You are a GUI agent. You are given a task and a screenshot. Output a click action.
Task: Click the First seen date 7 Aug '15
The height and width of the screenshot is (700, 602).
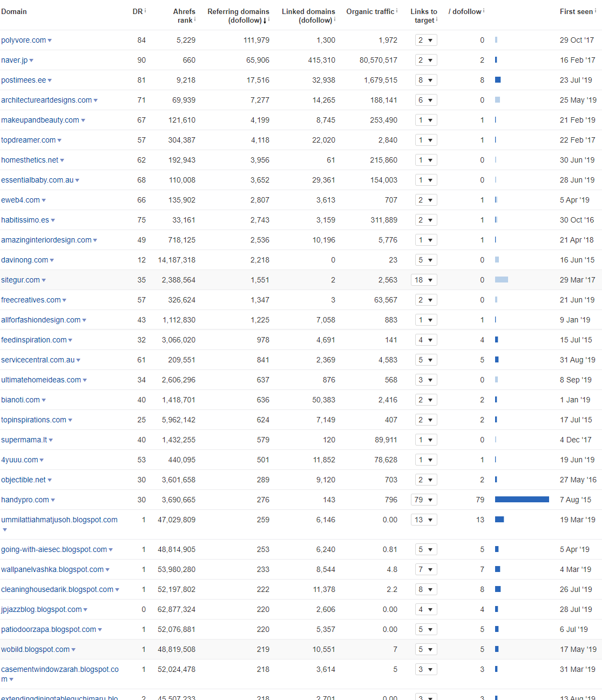click(576, 500)
